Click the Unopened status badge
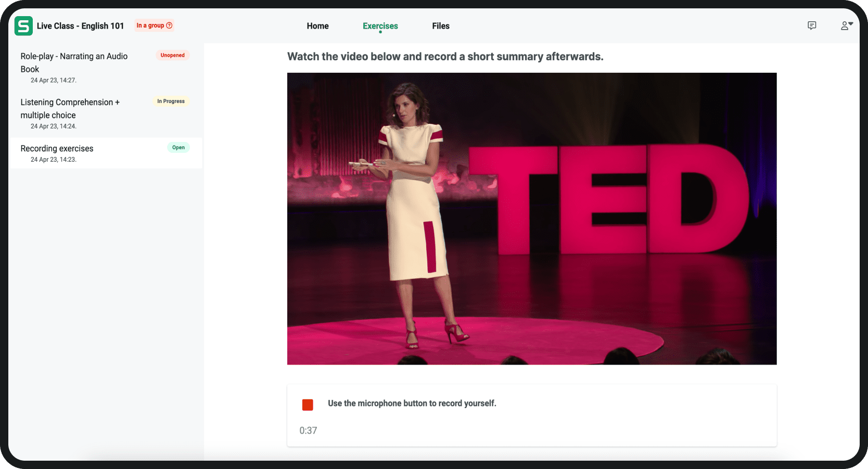The height and width of the screenshot is (469, 868). 172,55
